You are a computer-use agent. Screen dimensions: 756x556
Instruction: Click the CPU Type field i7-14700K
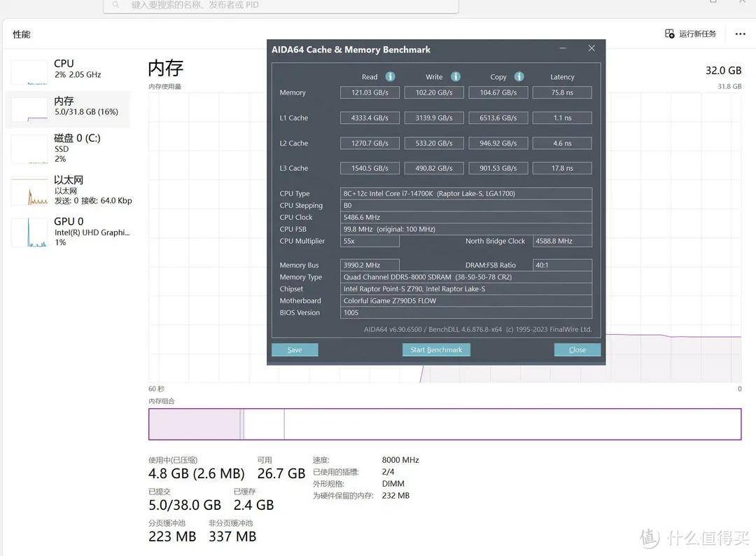pos(465,193)
